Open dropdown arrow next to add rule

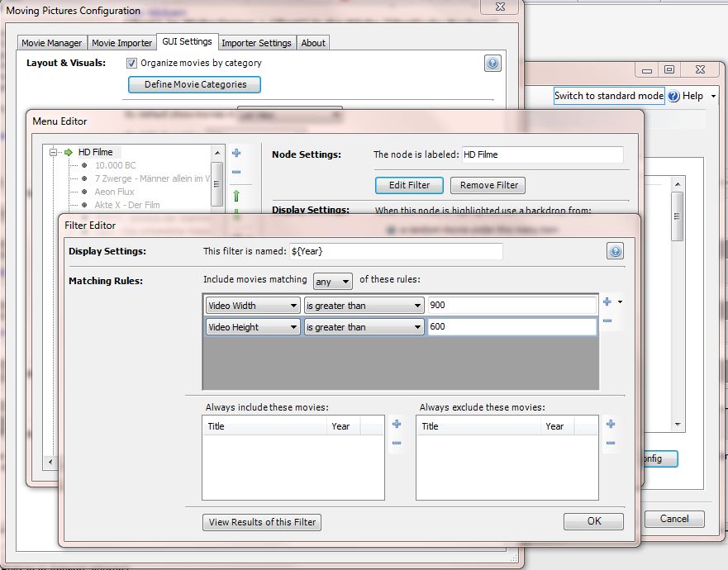click(620, 302)
